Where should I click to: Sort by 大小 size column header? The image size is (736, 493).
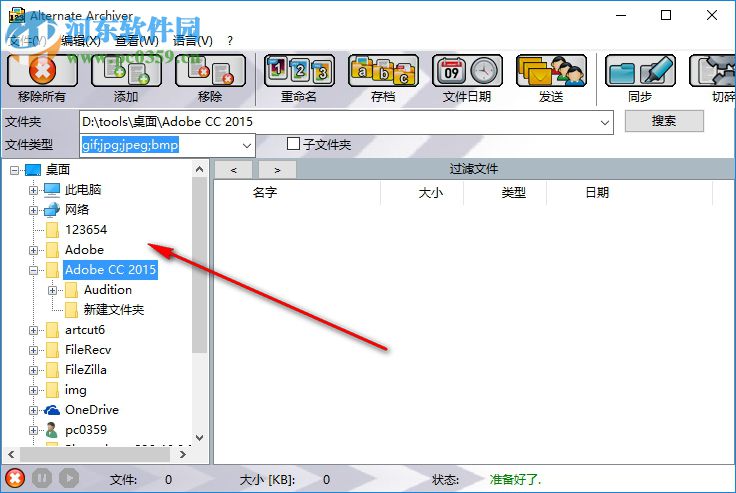point(430,193)
